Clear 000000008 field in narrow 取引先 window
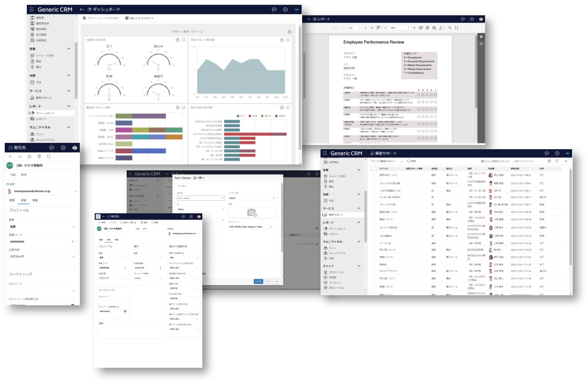Image resolution: width=588 pixels, height=383 pixels. point(73,242)
